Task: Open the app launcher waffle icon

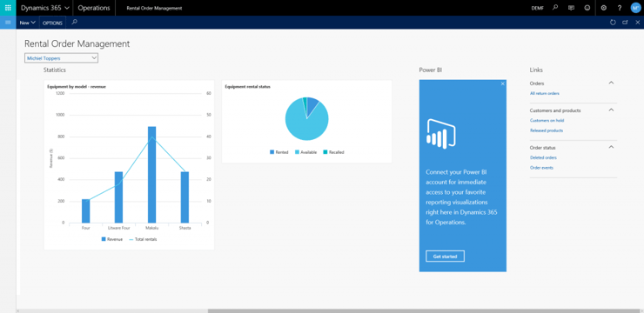Action: pos(8,8)
